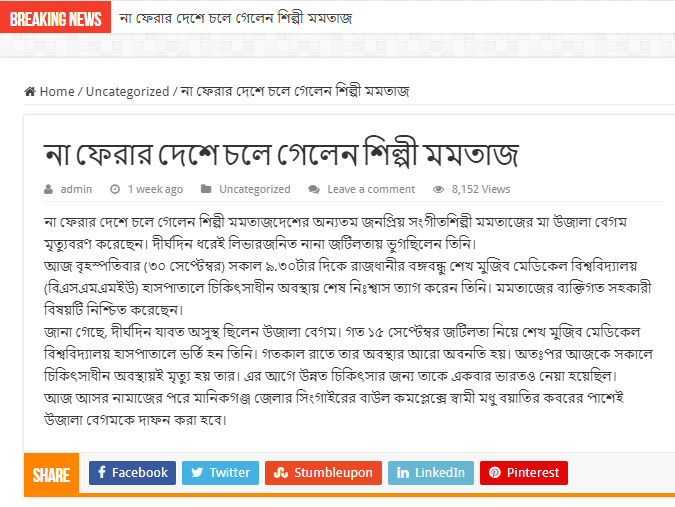
Task: Click the home icon in breadcrumb
Action: [30, 92]
